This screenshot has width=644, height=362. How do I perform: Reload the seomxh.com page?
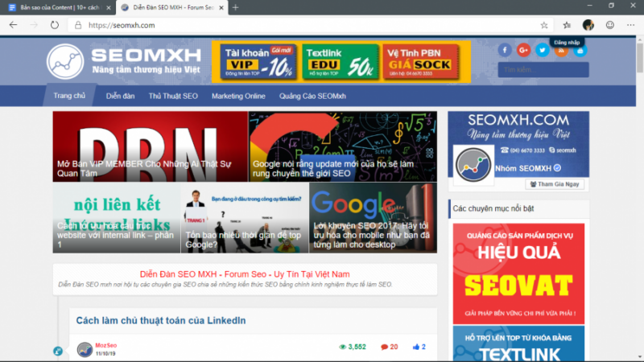coord(54,25)
